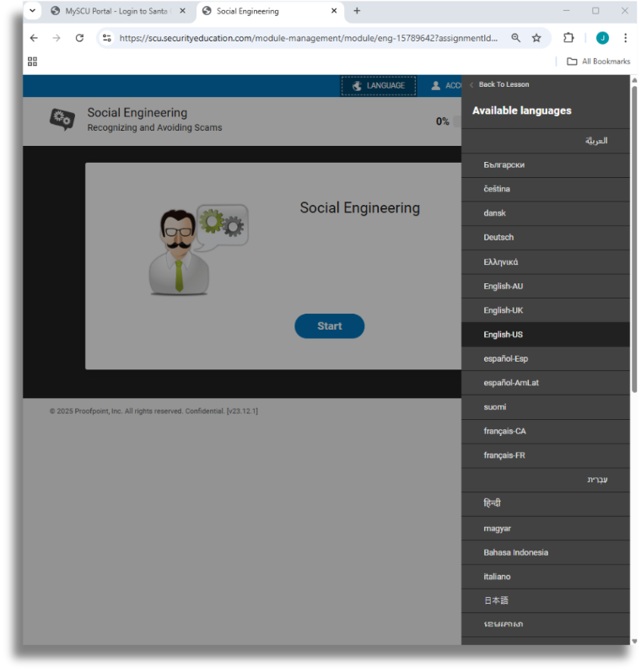Choose the Japanese 日本語 option
641x672 pixels.
[x=546, y=601]
